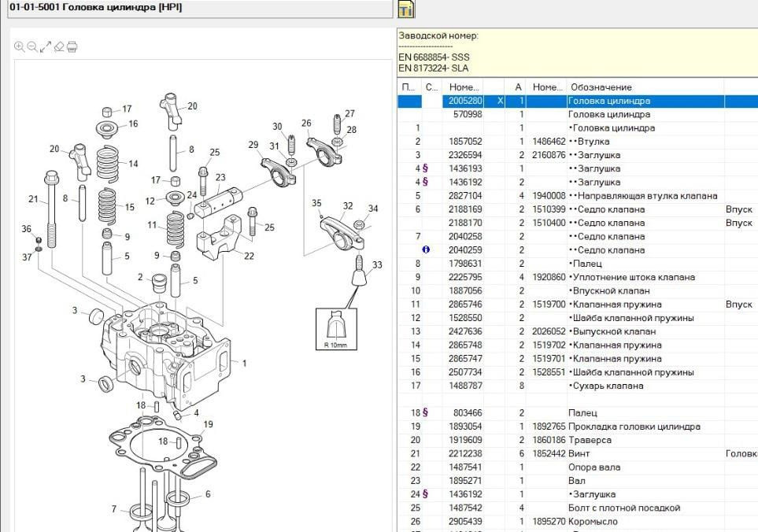Click callout number 22 in the diagram

tap(249, 256)
